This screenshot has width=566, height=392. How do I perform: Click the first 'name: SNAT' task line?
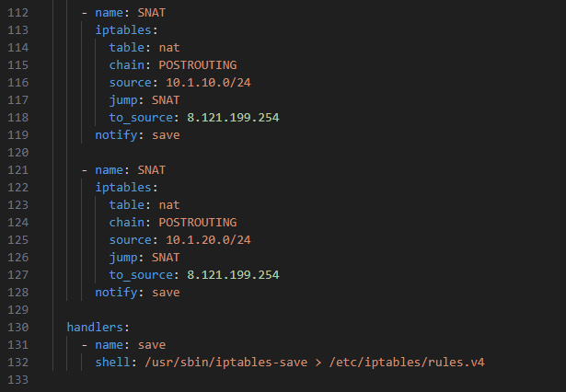[x=131, y=13]
